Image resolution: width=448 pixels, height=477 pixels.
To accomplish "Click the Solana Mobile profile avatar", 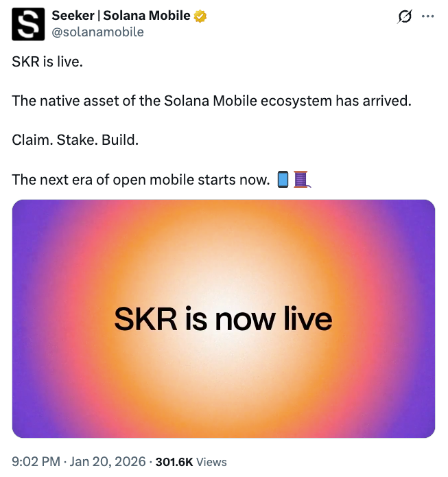I will (28, 23).
